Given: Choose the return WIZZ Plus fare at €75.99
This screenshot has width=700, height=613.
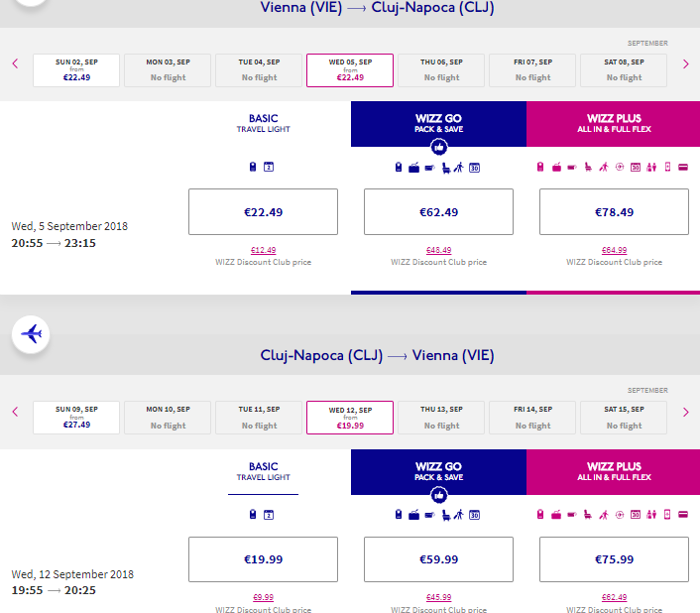Looking at the screenshot, I should pyautogui.click(x=614, y=559).
